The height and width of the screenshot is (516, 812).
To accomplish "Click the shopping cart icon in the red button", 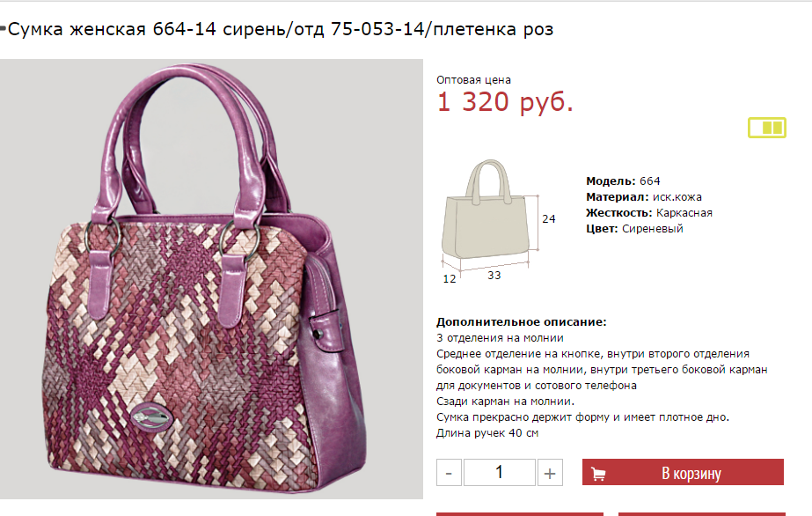I will point(598,474).
